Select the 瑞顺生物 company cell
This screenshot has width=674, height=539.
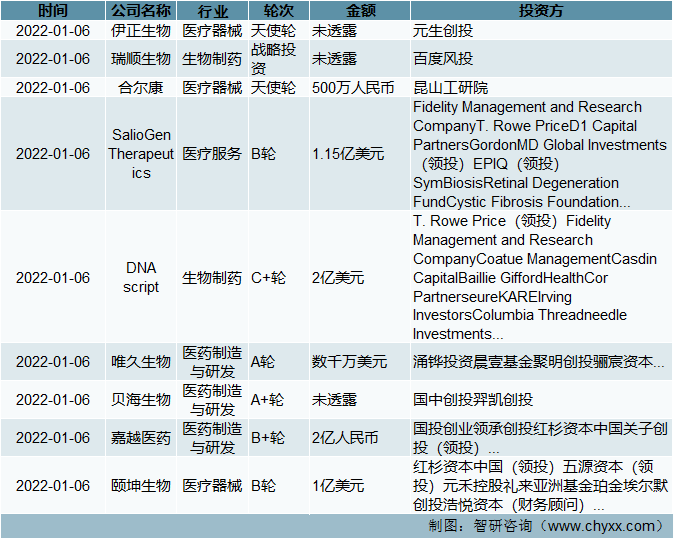pyautogui.click(x=141, y=59)
